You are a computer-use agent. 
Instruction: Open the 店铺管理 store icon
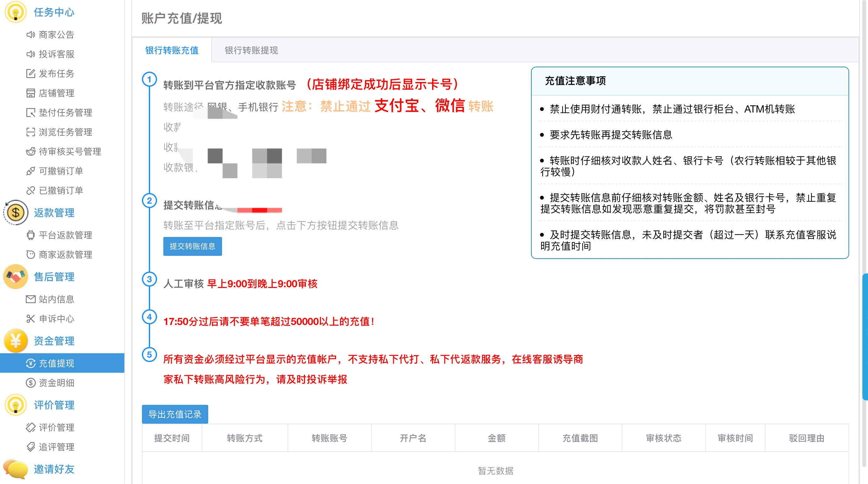tap(31, 93)
